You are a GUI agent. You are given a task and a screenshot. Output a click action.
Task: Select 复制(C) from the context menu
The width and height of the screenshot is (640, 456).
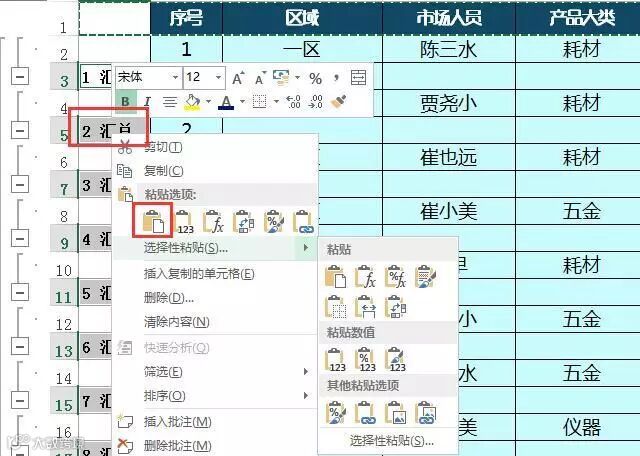216,171
